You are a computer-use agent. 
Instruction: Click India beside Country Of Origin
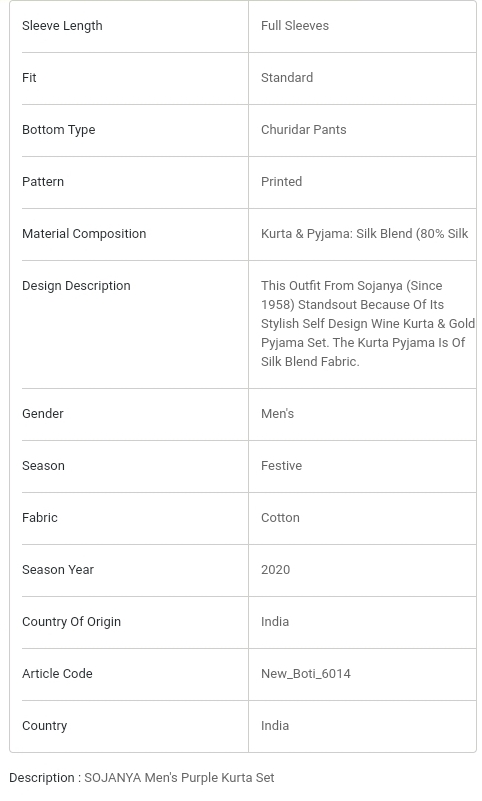click(275, 622)
